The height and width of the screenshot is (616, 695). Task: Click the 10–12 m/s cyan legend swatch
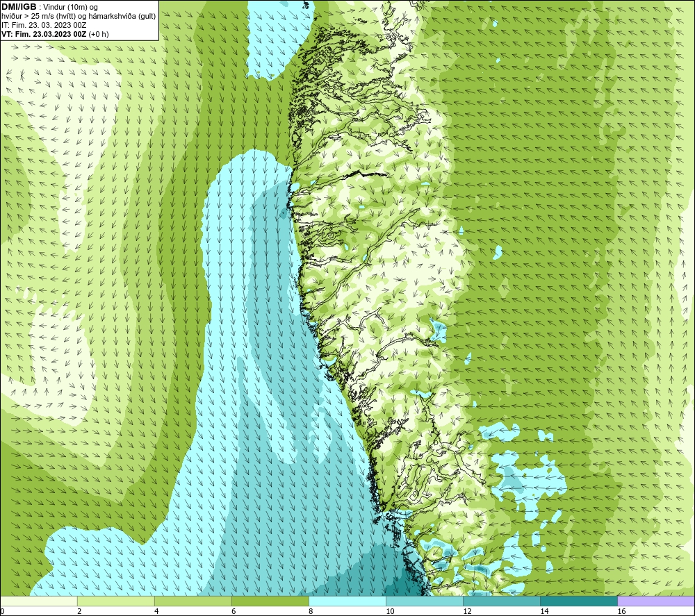[x=425, y=601]
